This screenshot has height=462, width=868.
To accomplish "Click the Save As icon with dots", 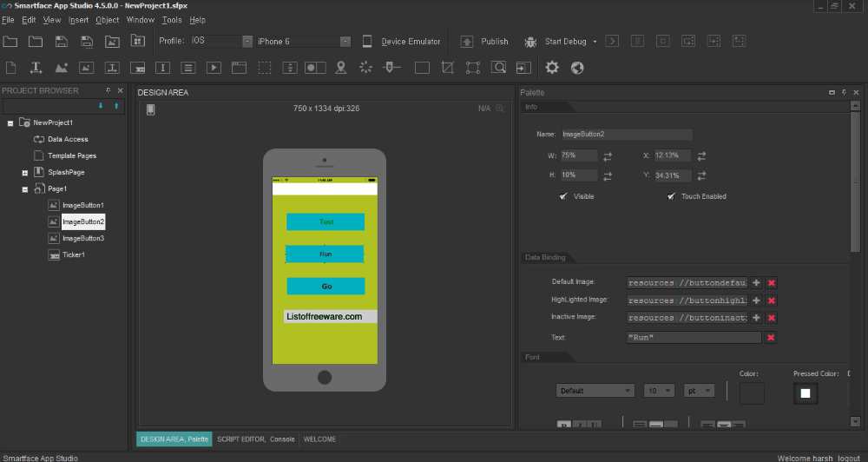I will coord(87,41).
